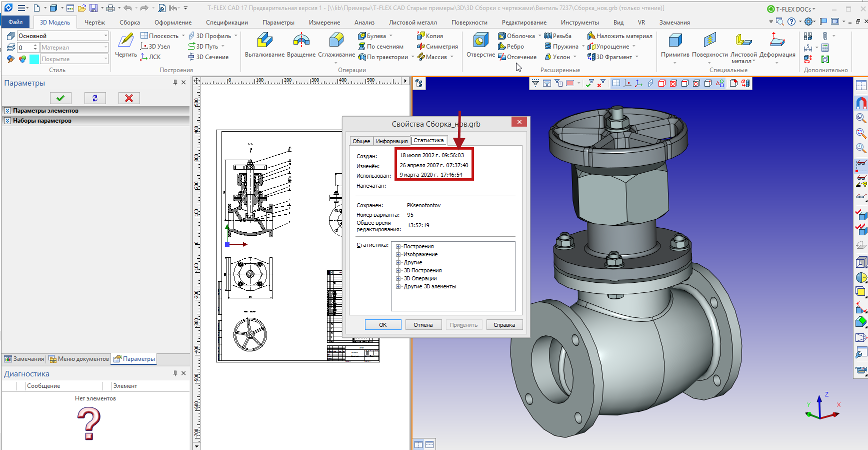Select the Ребро rib tool
The width and height of the screenshot is (868, 450).
pos(511,47)
